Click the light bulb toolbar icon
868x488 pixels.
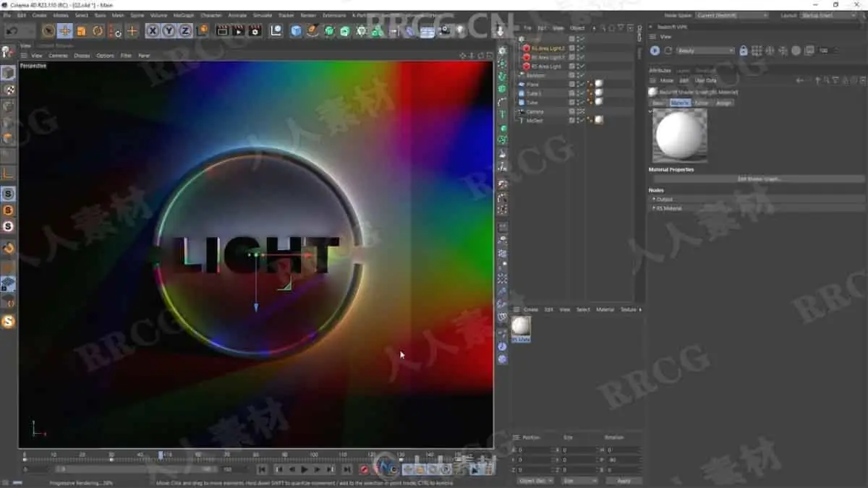tap(459, 31)
